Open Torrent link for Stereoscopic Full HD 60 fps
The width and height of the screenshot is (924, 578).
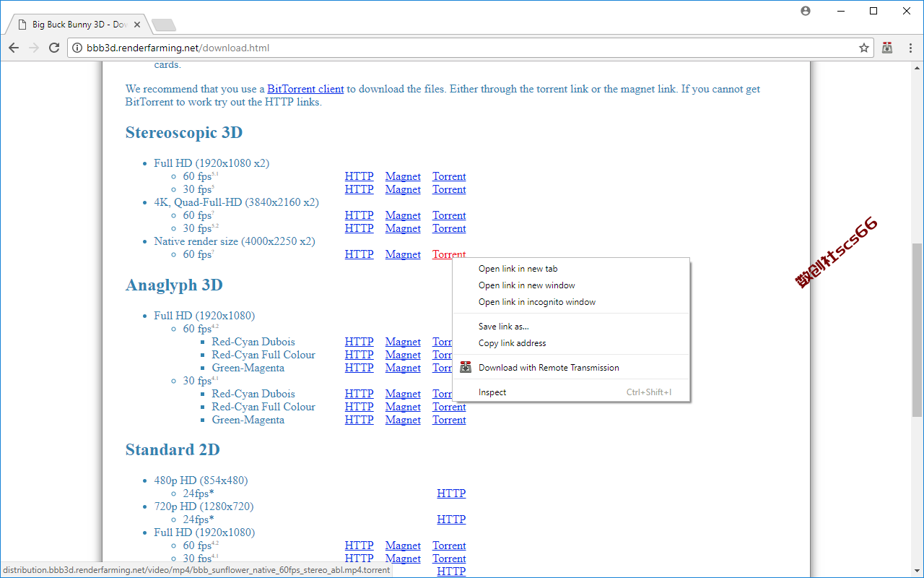pyautogui.click(x=449, y=176)
